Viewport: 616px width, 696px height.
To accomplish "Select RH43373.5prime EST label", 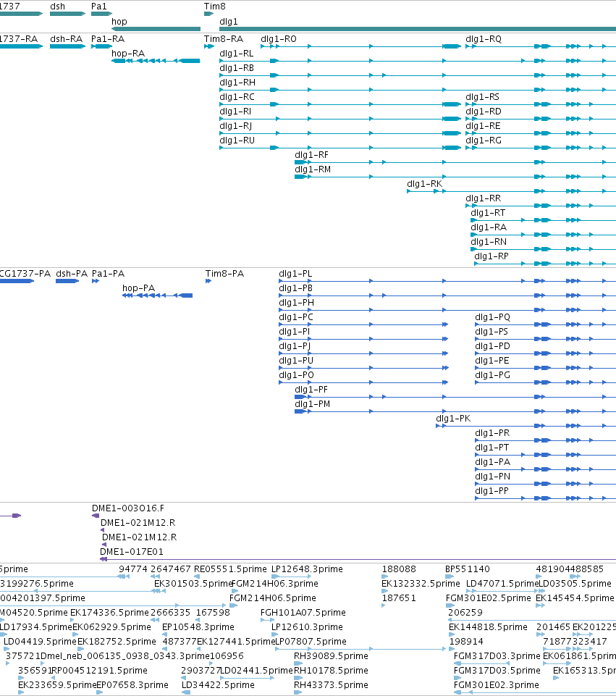I will click(331, 684).
